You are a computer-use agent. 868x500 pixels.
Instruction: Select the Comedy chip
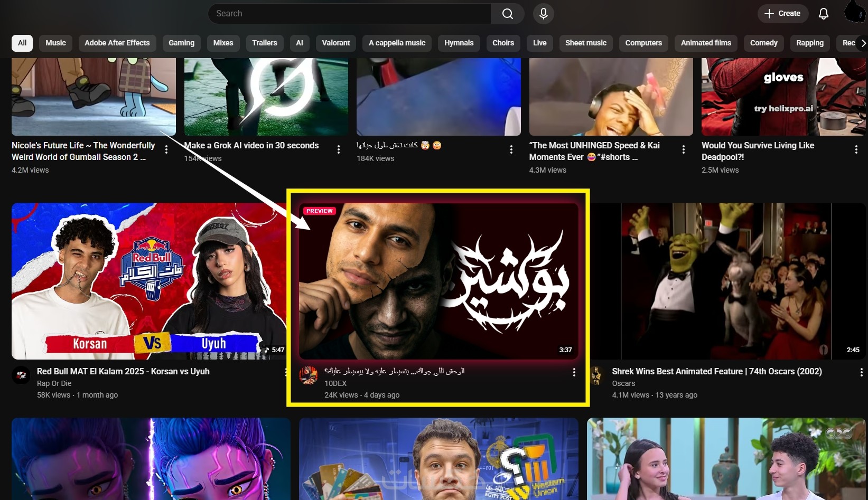pos(764,43)
